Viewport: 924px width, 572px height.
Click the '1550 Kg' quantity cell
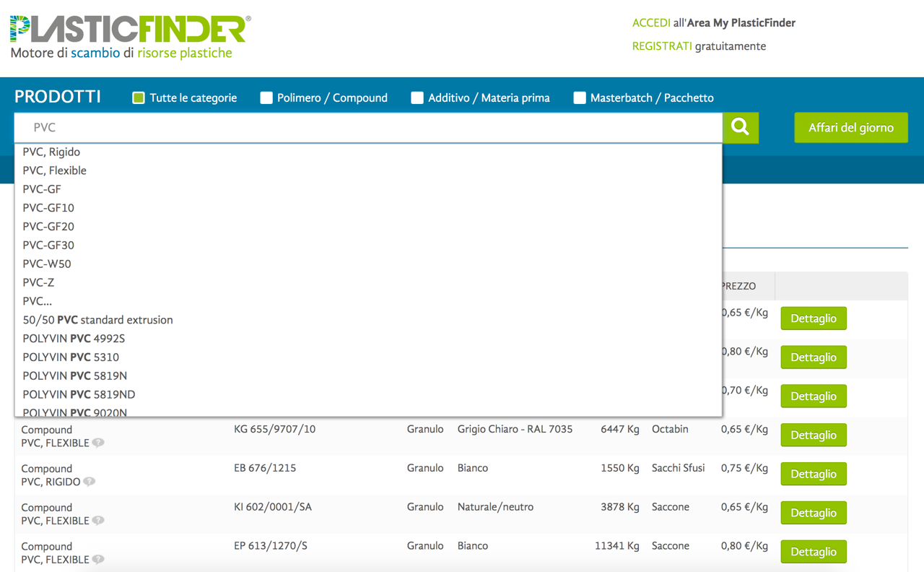click(x=620, y=468)
